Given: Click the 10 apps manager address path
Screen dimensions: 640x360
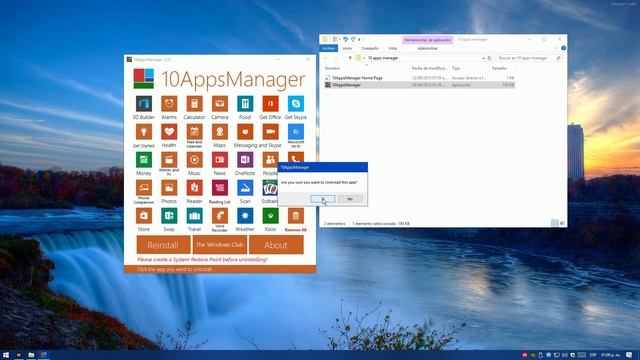Looking at the screenshot, I should coord(383,58).
